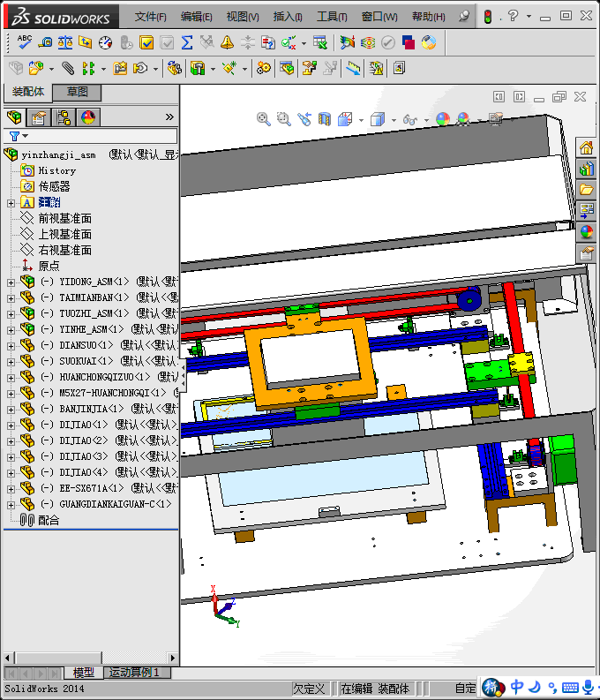
Task: Click the IME keyboard icon
Action: click(571, 688)
